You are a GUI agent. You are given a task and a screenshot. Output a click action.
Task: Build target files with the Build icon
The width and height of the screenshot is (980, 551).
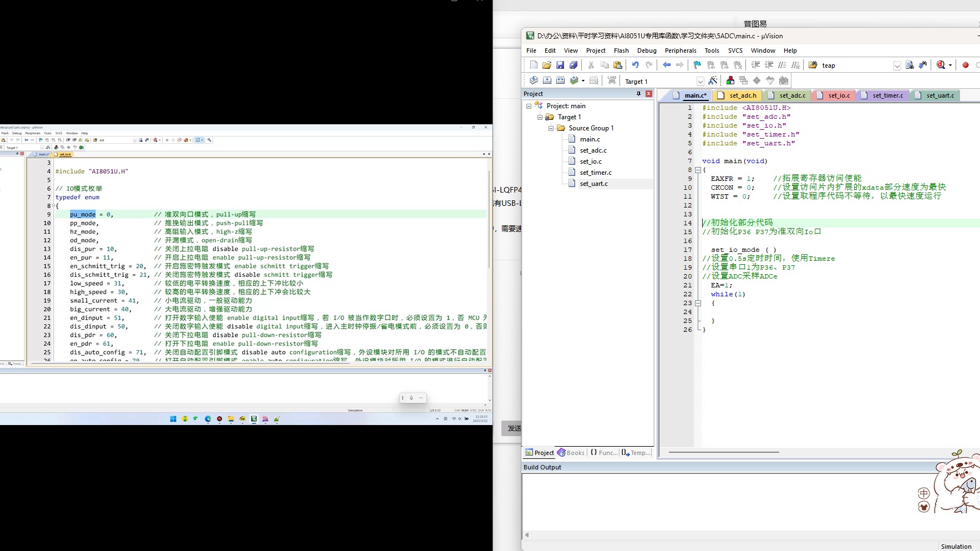pyautogui.click(x=547, y=80)
